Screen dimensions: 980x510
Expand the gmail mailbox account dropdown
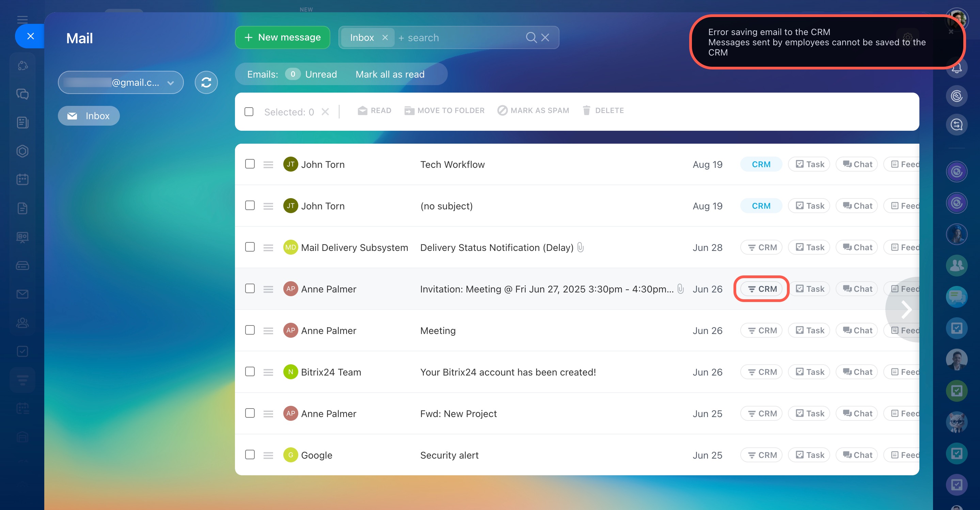(171, 82)
